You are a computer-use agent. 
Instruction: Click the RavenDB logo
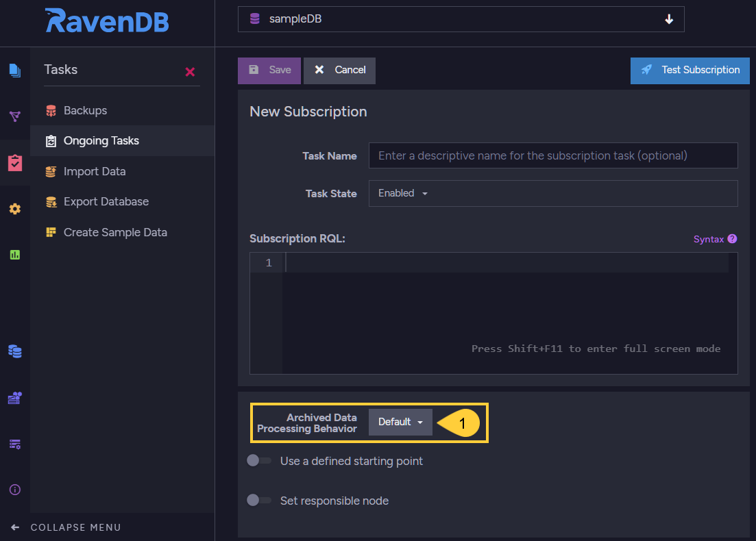click(107, 21)
